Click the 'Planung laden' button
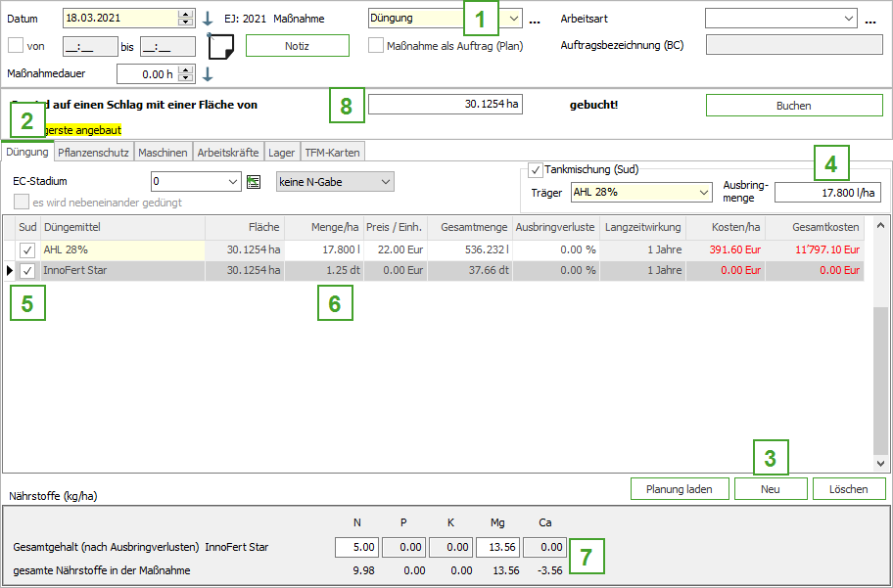Image resolution: width=893 pixels, height=588 pixels. [680, 488]
